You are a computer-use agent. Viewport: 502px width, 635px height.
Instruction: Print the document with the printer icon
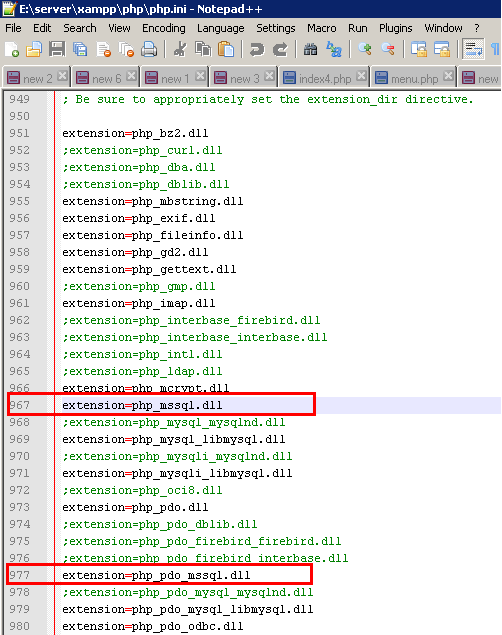point(149,49)
